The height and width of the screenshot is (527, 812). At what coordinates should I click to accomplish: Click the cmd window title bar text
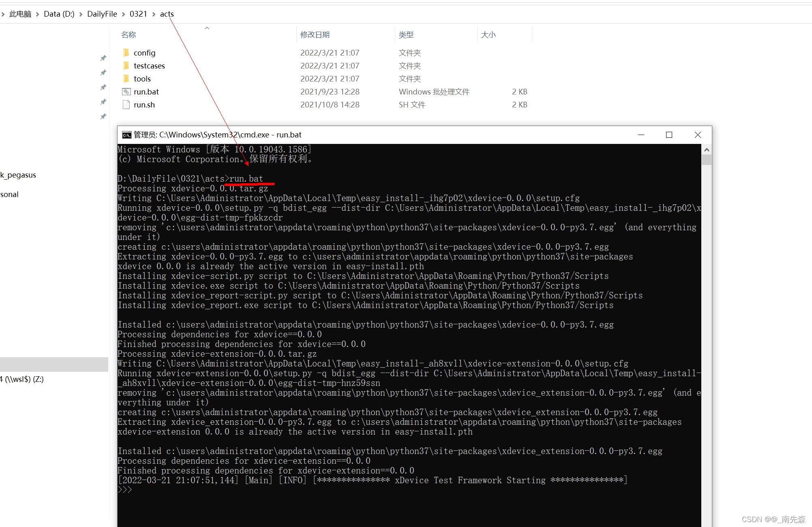[217, 135]
